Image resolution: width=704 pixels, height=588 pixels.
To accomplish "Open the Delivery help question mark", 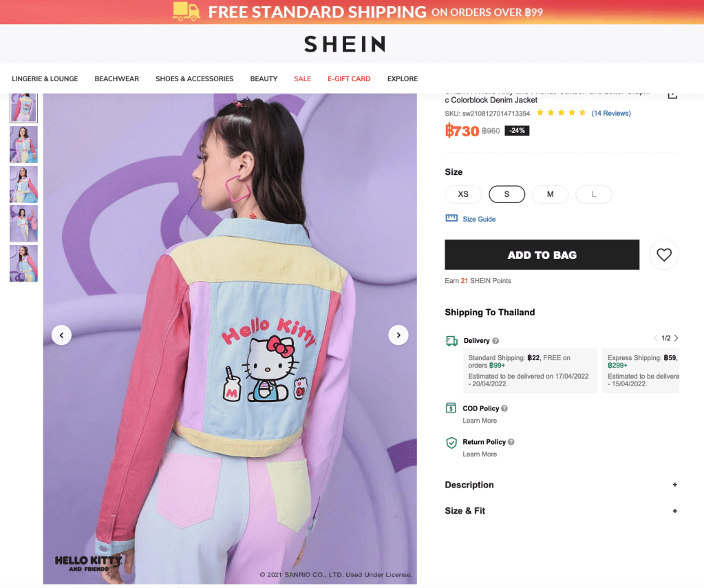I will point(495,341).
